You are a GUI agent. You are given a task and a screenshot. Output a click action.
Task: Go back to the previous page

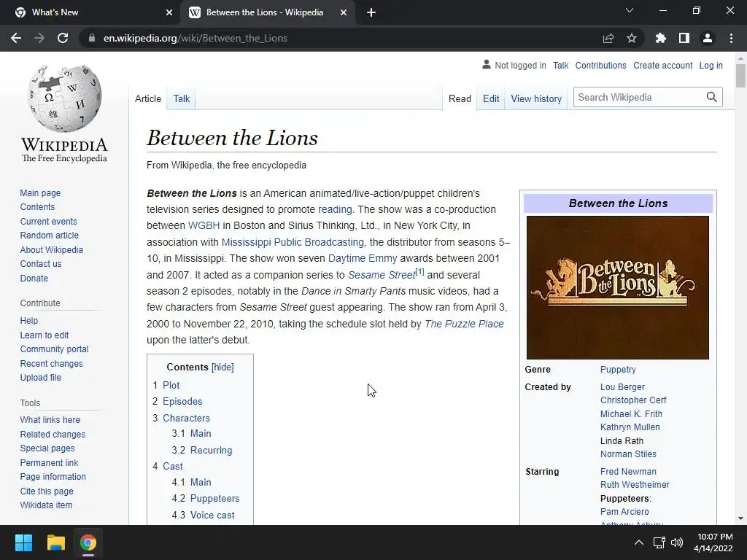(16, 38)
